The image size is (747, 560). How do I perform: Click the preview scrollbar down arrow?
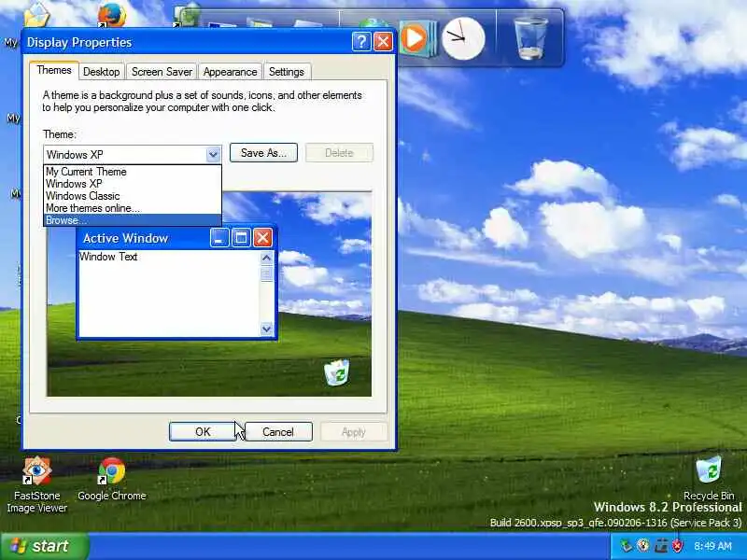[266, 329]
